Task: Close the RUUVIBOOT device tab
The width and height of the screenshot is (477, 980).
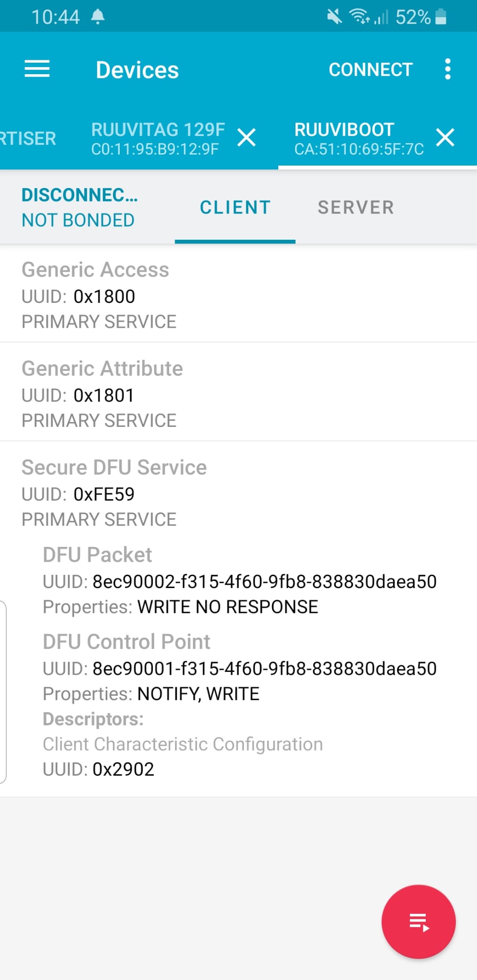Action: click(x=445, y=138)
